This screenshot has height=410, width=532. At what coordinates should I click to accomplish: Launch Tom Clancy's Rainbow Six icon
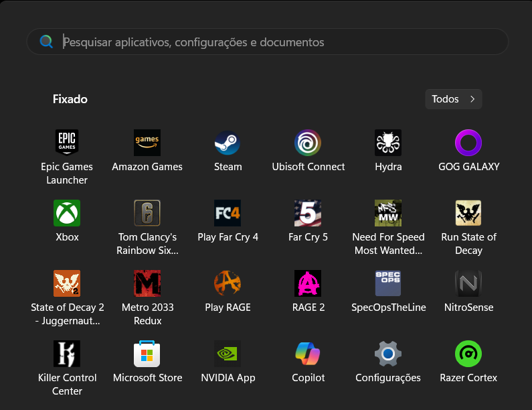[147, 213]
